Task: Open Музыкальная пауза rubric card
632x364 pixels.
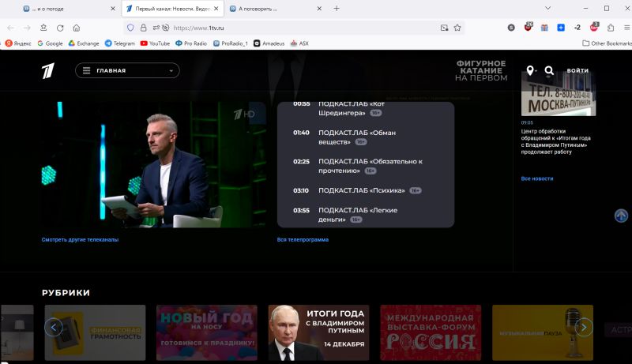Action: 543,332
